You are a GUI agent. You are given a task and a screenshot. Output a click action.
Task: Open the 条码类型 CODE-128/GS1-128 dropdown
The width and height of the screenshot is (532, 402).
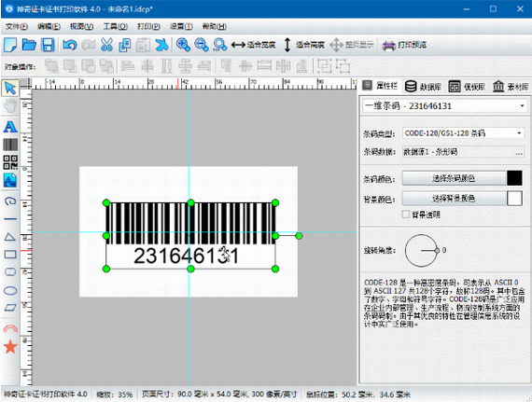point(464,133)
